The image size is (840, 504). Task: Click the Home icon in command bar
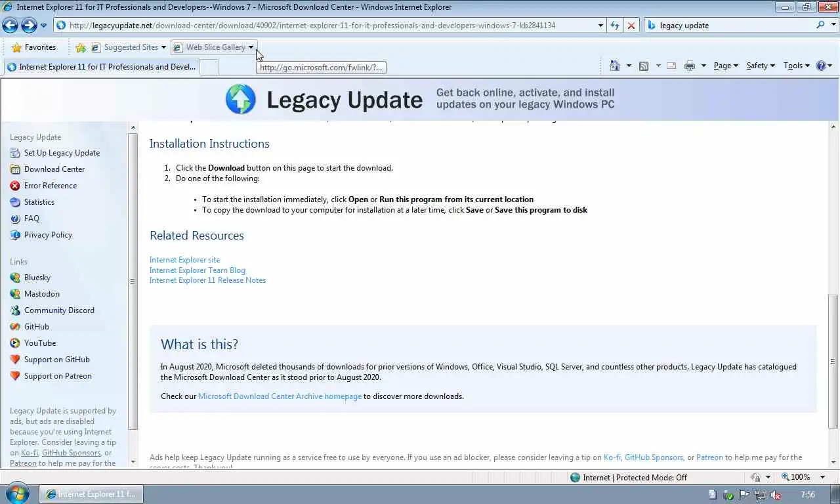tap(614, 66)
